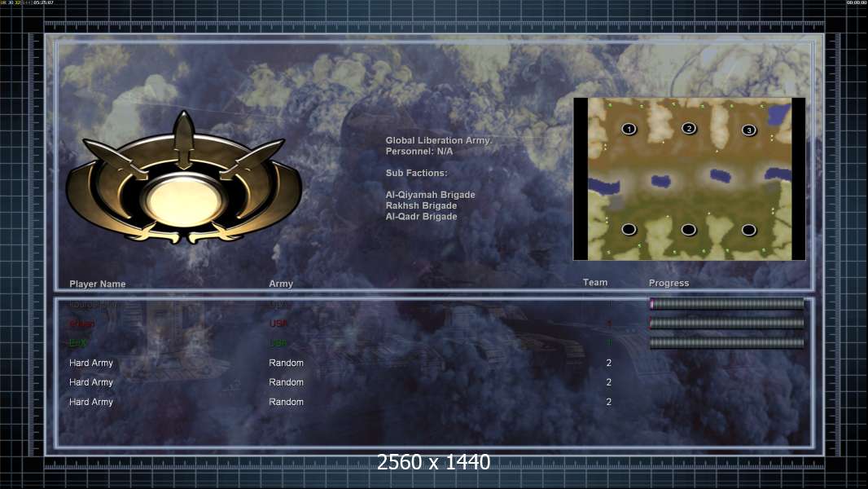Click the Random army of the last Hard Army

pos(286,402)
